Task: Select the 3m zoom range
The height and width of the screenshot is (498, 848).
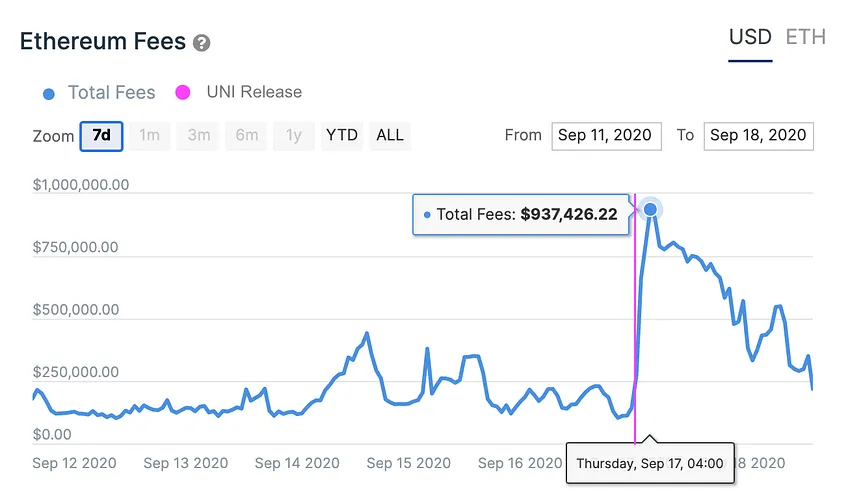Action: pyautogui.click(x=198, y=135)
